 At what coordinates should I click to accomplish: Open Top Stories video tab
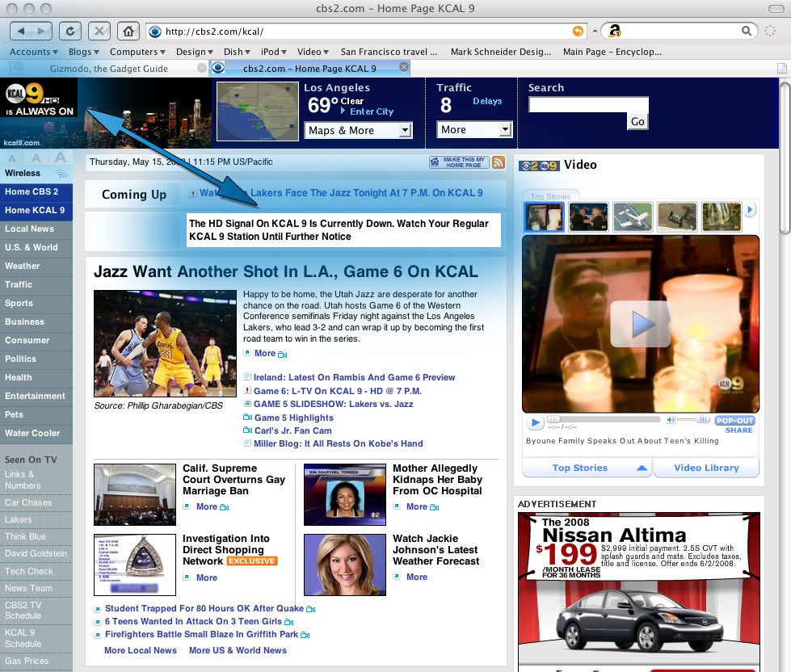[x=587, y=468]
